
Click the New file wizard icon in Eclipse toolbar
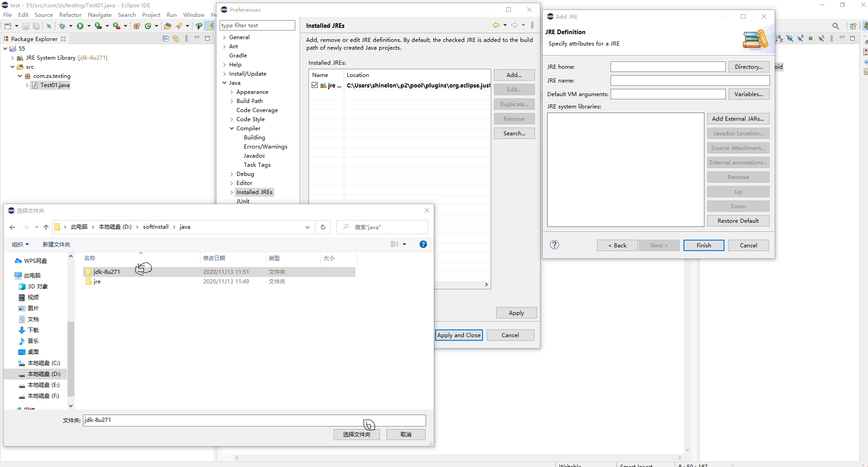pyautogui.click(x=8, y=26)
